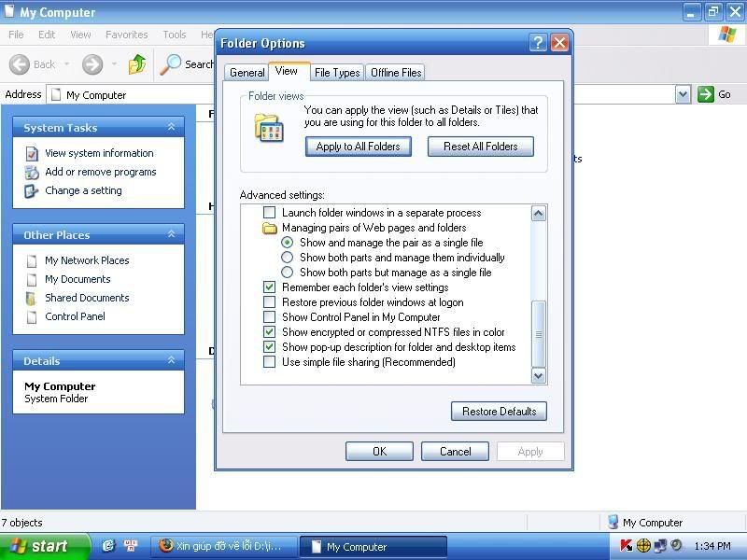Open the Favorites menu
Screen dimensions: 747x560
[127, 35]
